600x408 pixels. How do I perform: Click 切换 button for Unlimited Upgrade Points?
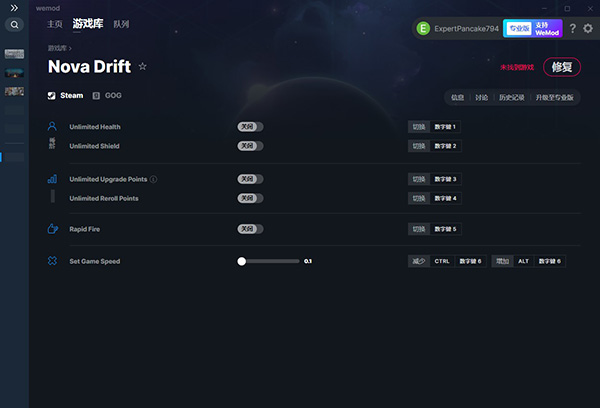(419, 179)
